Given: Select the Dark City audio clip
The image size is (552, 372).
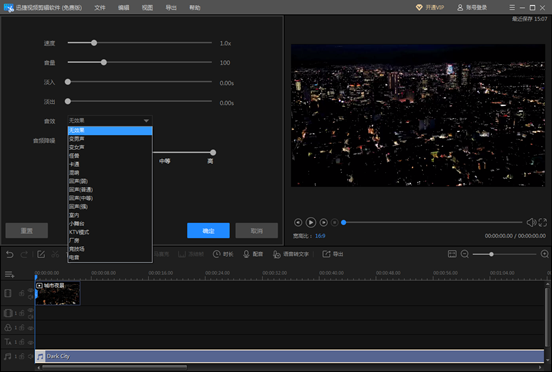Looking at the screenshot, I should tap(289, 356).
